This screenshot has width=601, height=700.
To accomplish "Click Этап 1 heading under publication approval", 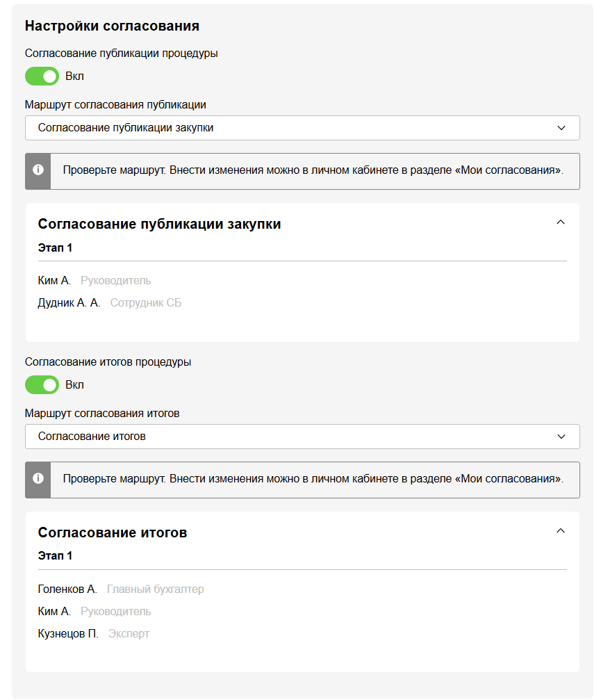I will pyautogui.click(x=55, y=247).
